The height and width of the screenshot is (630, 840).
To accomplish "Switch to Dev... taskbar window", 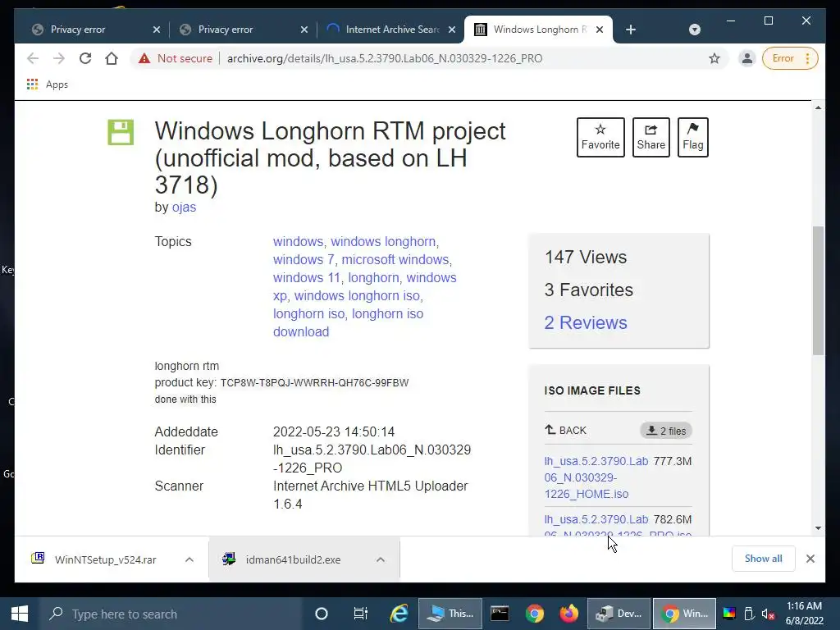I will pyautogui.click(x=619, y=614).
